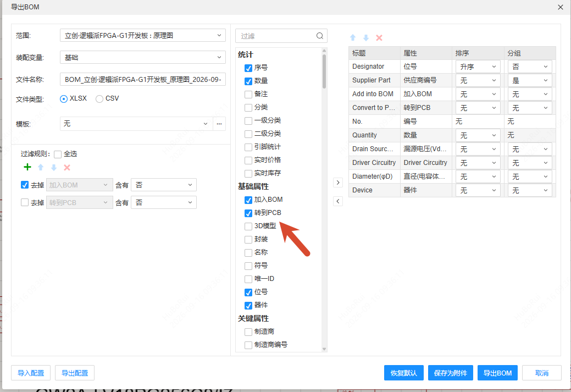Select the Quantity row
Screen dimensions: 571x392
click(452, 135)
